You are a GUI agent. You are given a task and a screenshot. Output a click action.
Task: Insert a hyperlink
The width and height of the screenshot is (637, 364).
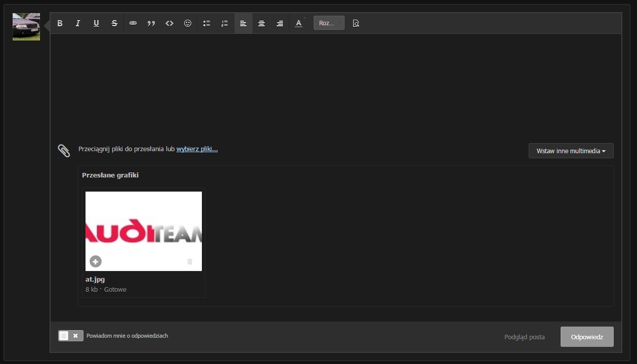pyautogui.click(x=133, y=23)
